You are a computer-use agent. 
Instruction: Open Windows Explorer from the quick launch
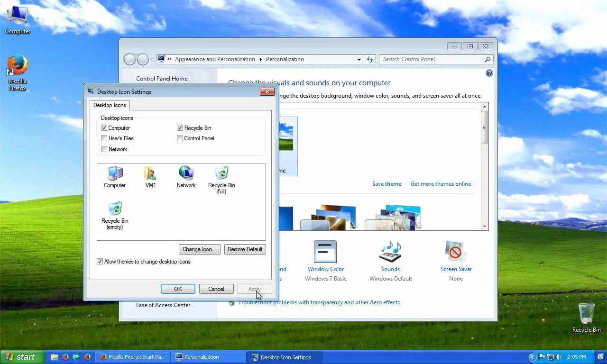(55, 357)
